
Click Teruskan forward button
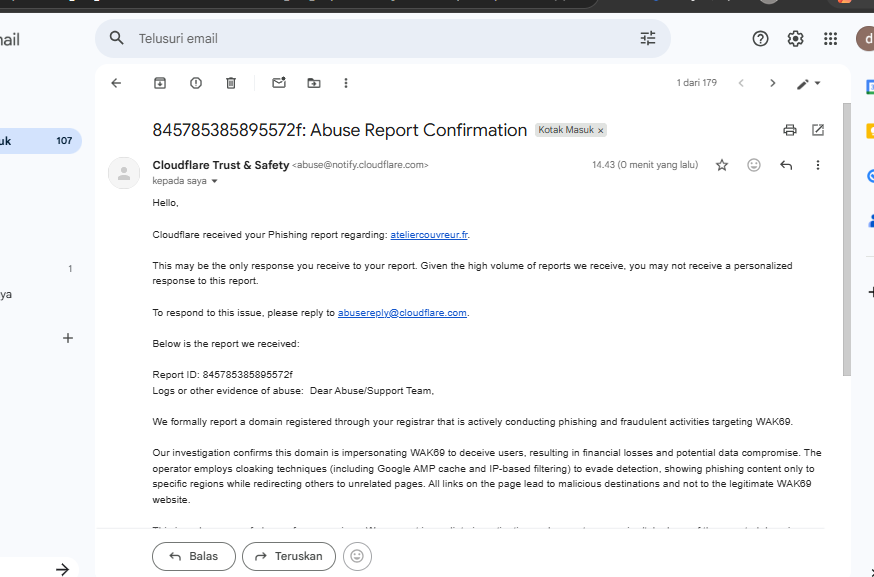(289, 556)
